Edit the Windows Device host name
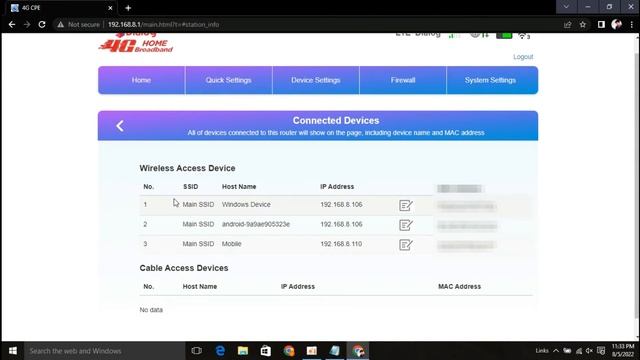Screen dimensions: 640x360 [405, 205]
